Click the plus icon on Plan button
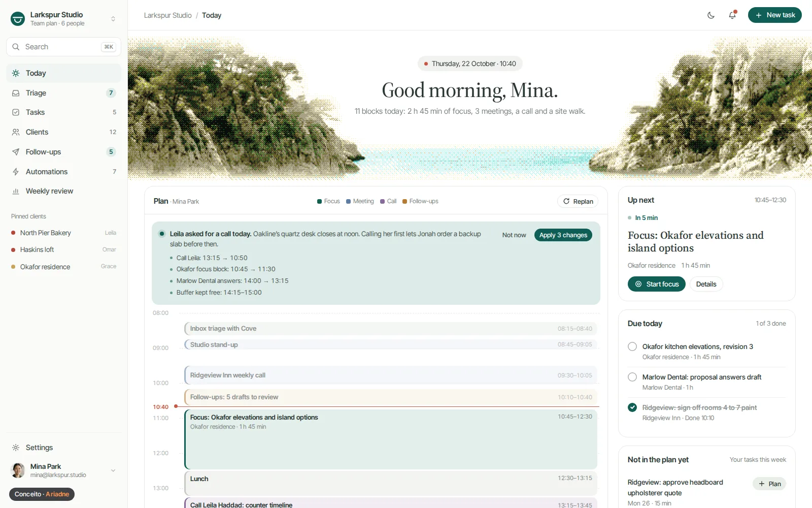Viewport: 812px width, 508px height. pyautogui.click(x=762, y=484)
